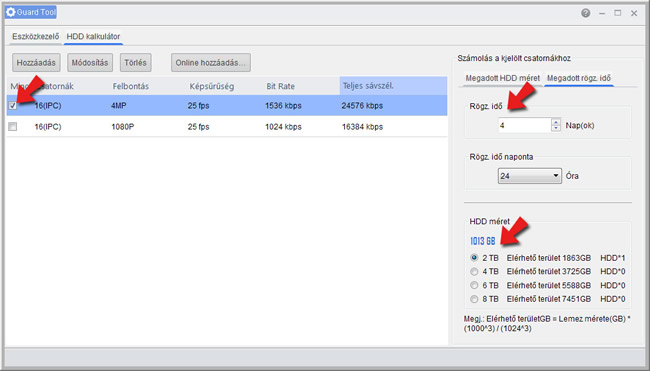Check the 1080P channel row checkbox
Viewport: 650px width, 371px height.
pyautogui.click(x=13, y=126)
